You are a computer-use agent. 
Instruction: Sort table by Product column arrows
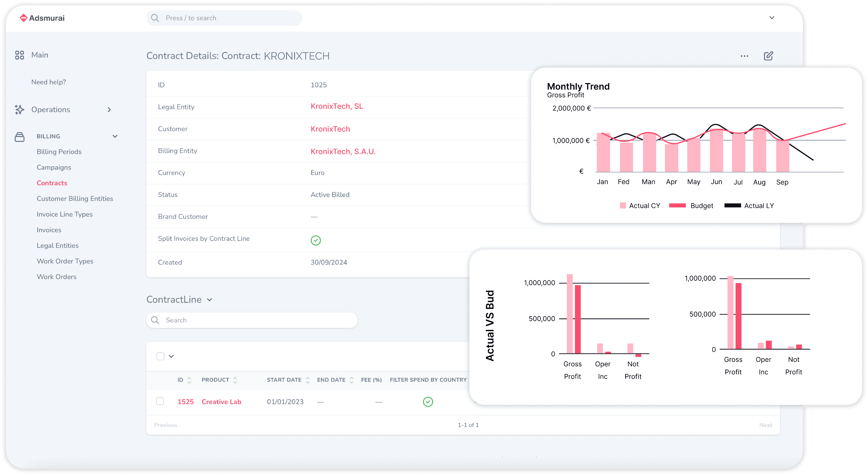pyautogui.click(x=235, y=380)
